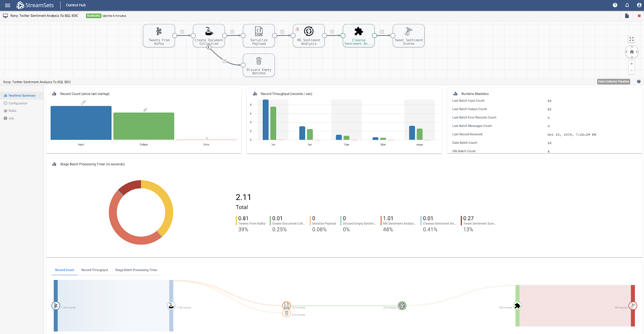Switch to the Record Throughput tab

point(95,270)
